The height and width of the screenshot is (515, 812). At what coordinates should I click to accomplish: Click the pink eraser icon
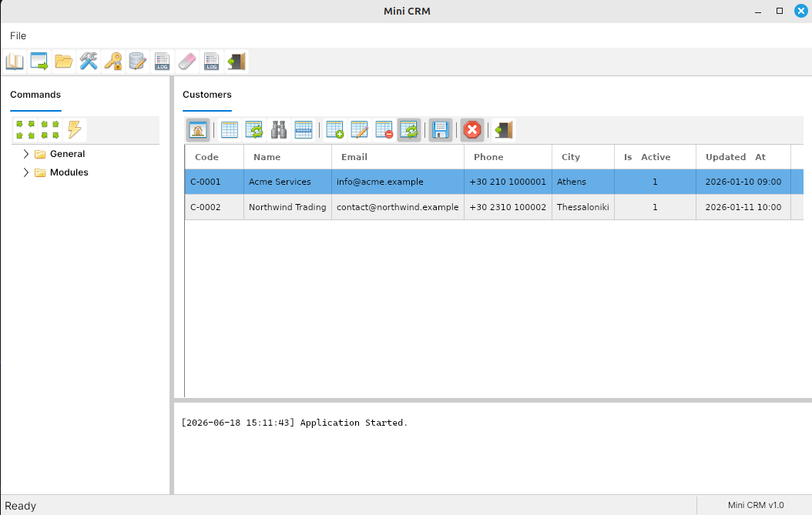click(x=187, y=61)
